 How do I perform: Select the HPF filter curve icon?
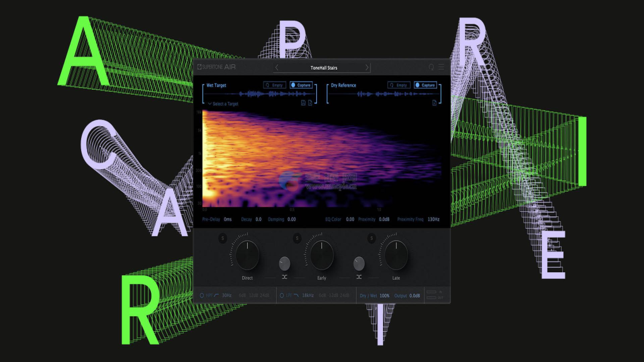point(217,295)
